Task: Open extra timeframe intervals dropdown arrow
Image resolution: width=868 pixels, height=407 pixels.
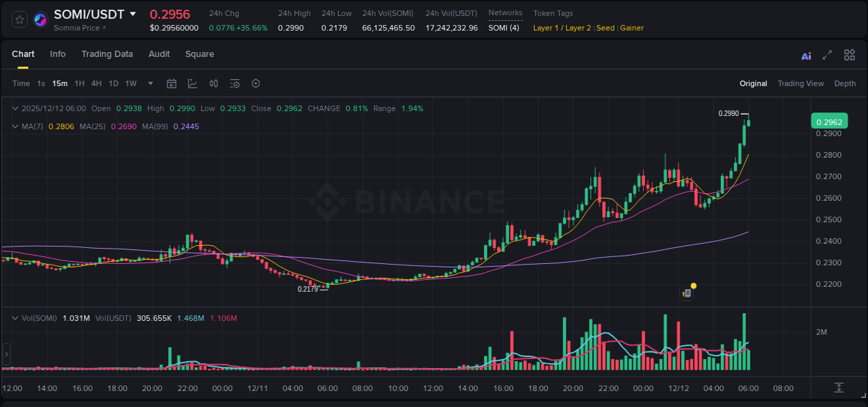Action: click(150, 83)
